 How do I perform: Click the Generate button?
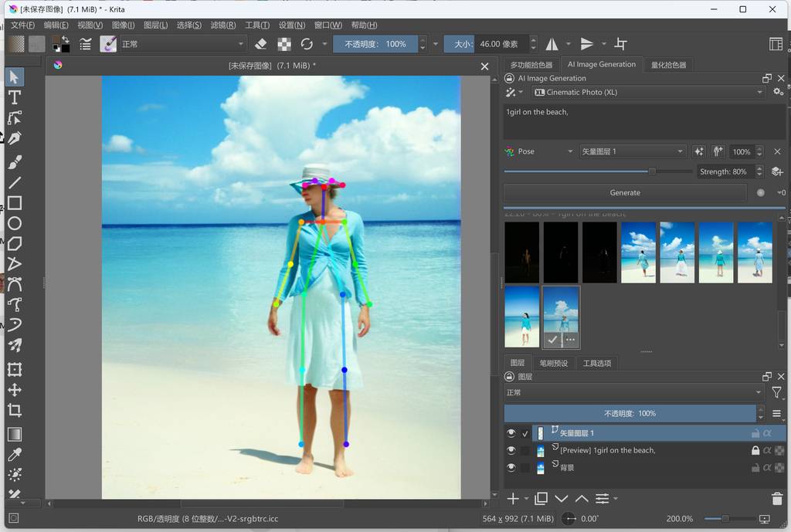(625, 192)
